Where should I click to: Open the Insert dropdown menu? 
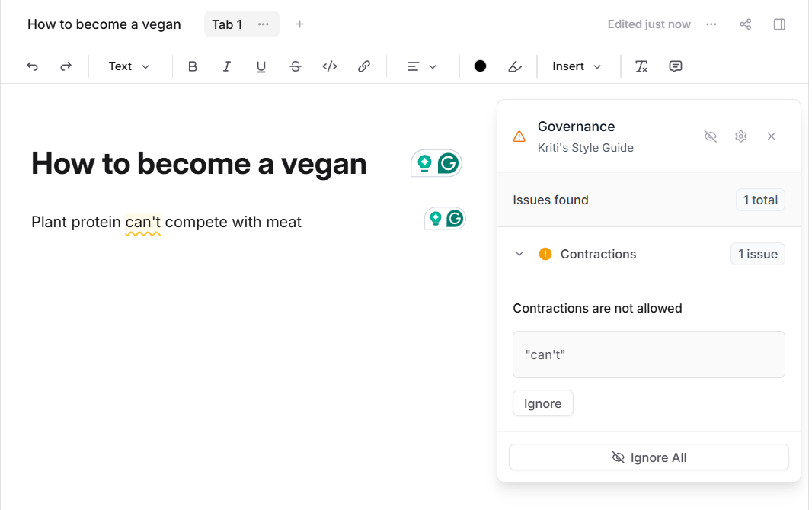pos(577,66)
